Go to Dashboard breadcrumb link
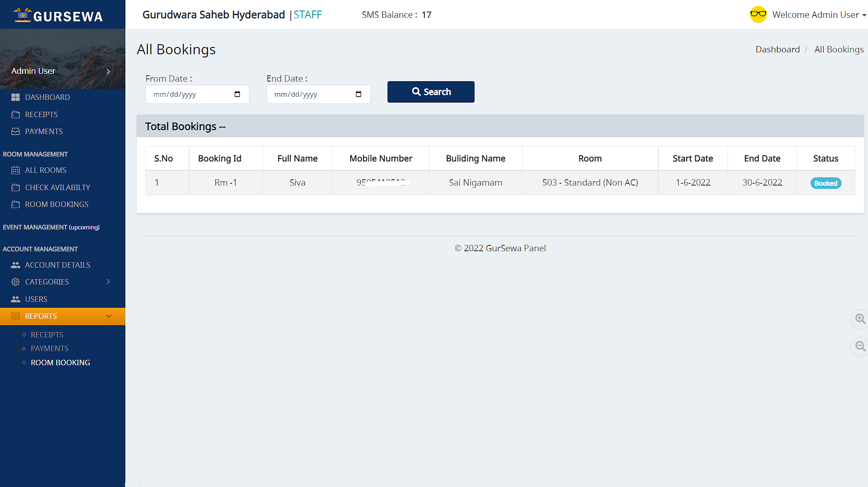 pyautogui.click(x=777, y=49)
